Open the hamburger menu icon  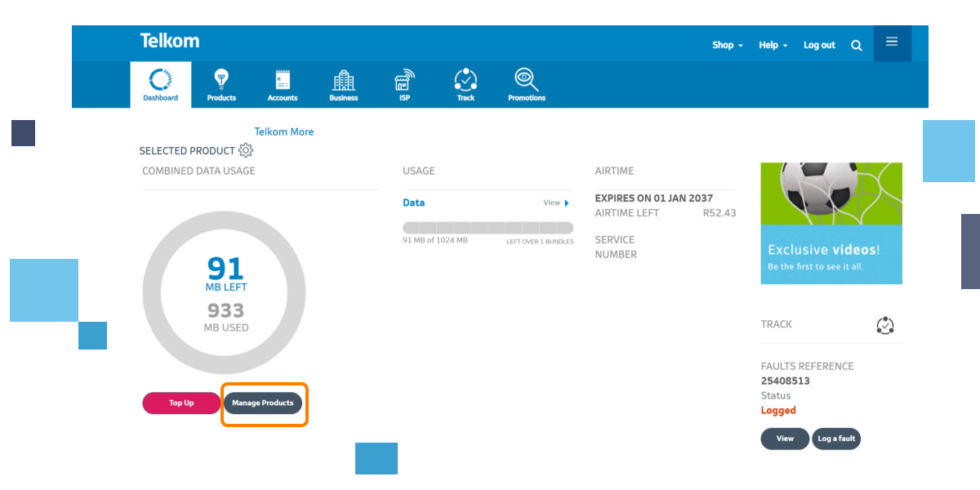click(x=892, y=42)
